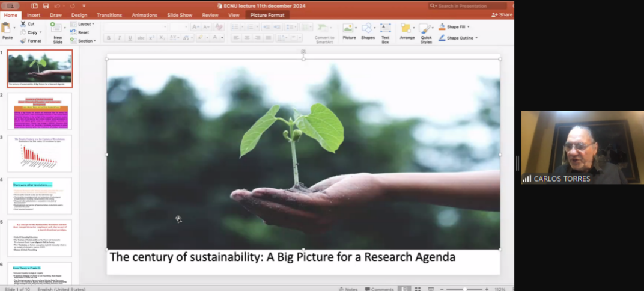644x291 pixels.
Task: Click in the Search in Presentation field
Action: point(468,6)
